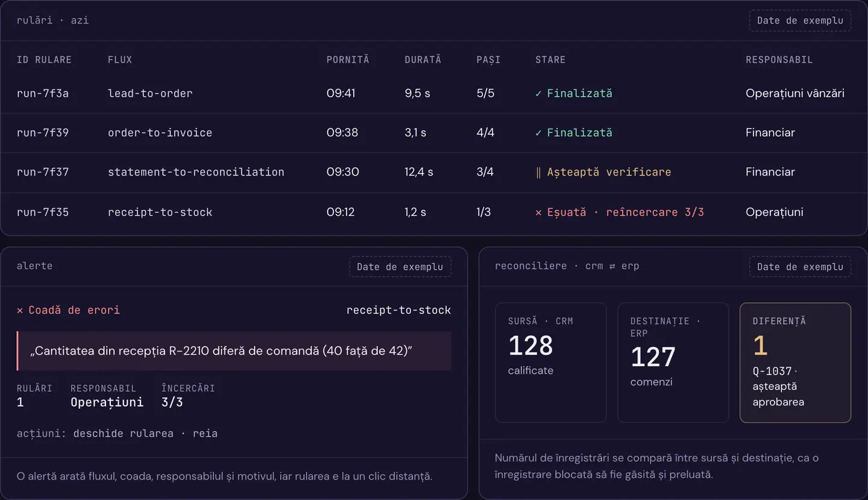The width and height of the screenshot is (868, 500).
Task: Select run ID run-7f39
Action: (43, 133)
